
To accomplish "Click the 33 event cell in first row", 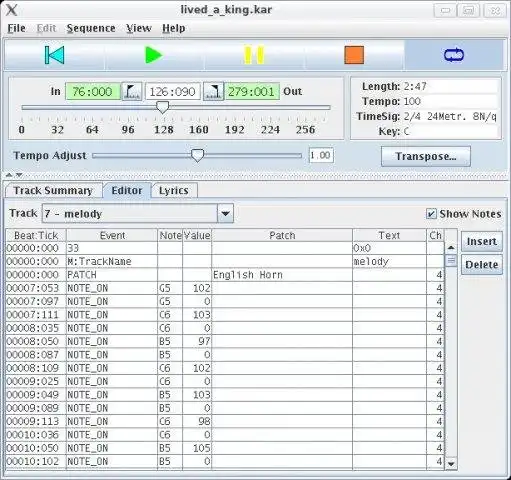I will coord(112,248).
